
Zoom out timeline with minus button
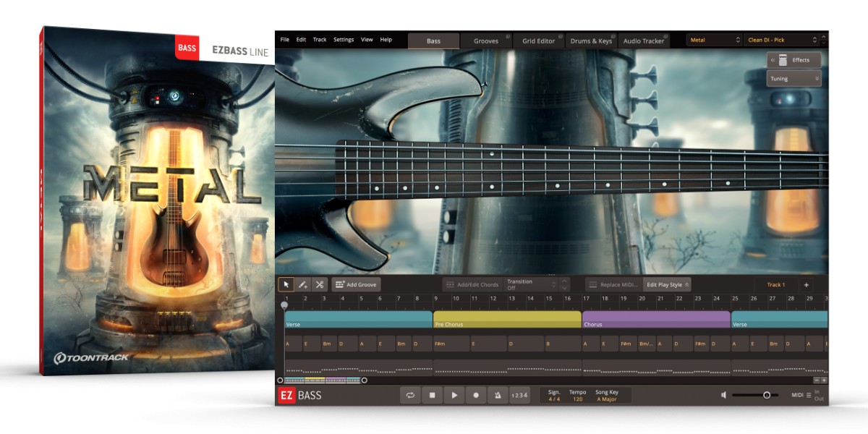[817, 380]
